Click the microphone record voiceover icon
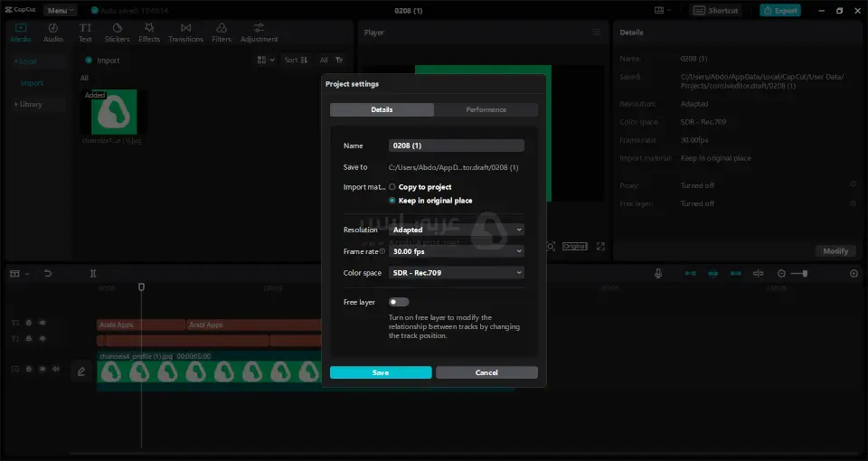 (657, 273)
